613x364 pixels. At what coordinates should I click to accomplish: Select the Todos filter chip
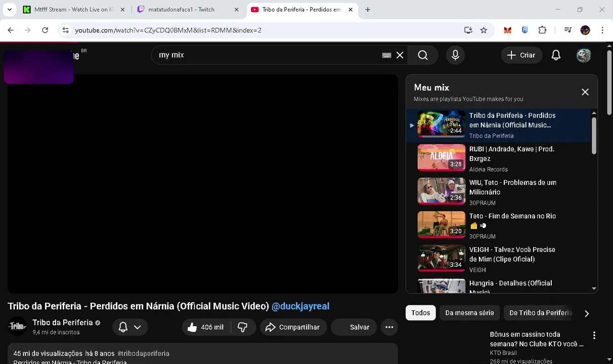click(420, 313)
